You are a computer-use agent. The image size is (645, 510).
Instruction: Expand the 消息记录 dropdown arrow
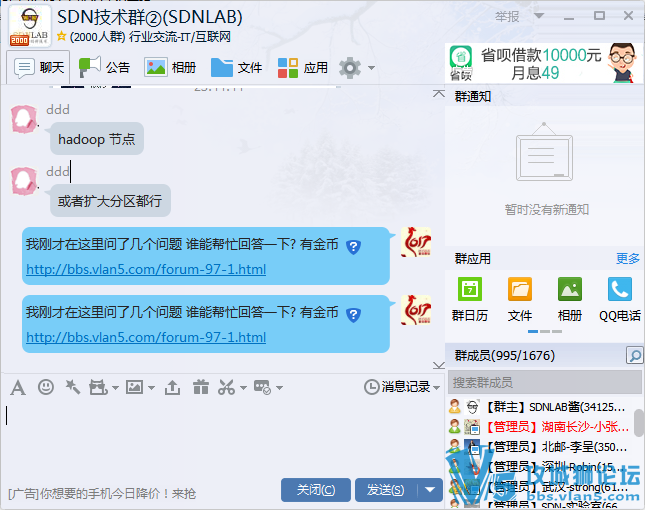436,388
